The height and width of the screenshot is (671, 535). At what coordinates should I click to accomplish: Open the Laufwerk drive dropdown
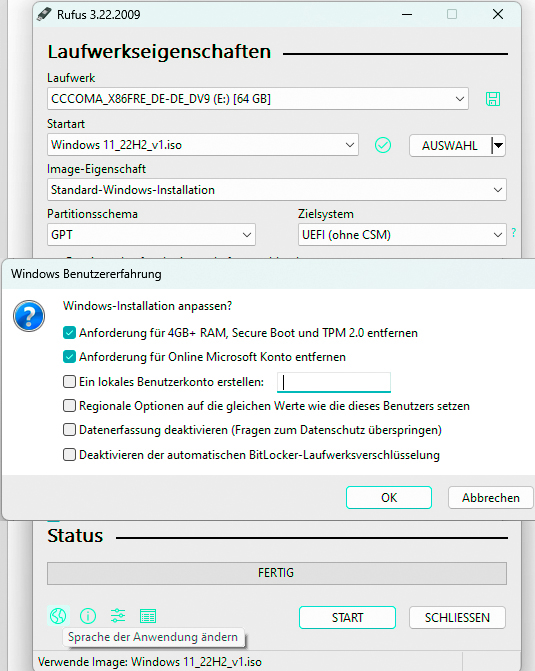point(258,99)
